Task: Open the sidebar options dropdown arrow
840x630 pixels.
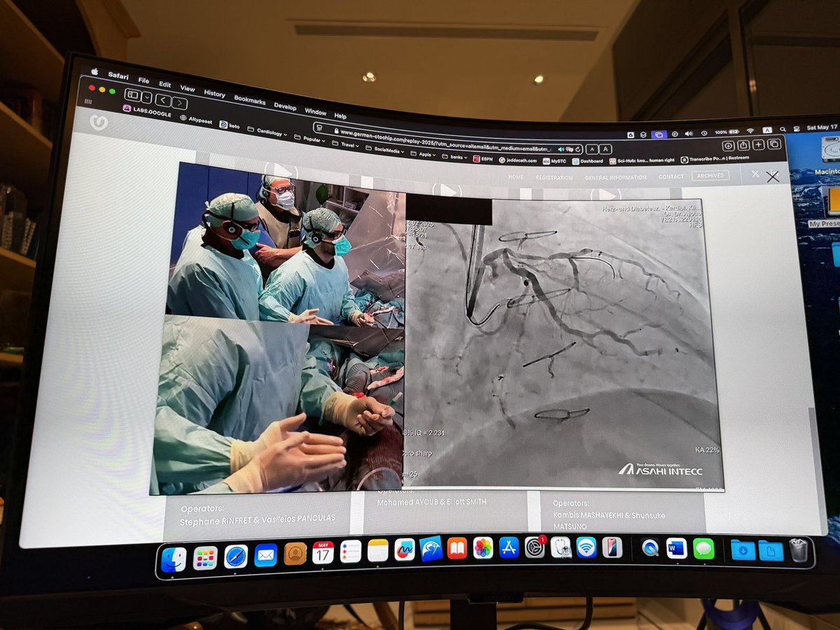Action: point(146,97)
